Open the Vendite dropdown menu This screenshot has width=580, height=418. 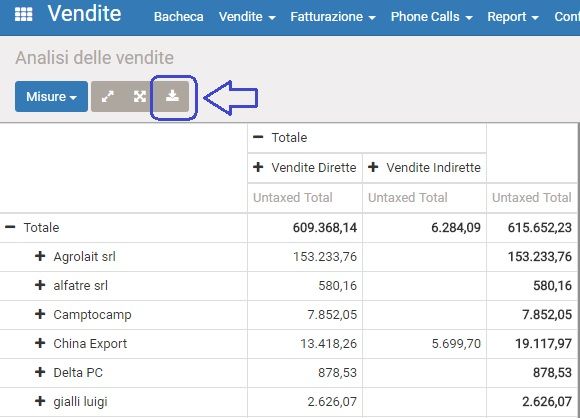(x=247, y=17)
